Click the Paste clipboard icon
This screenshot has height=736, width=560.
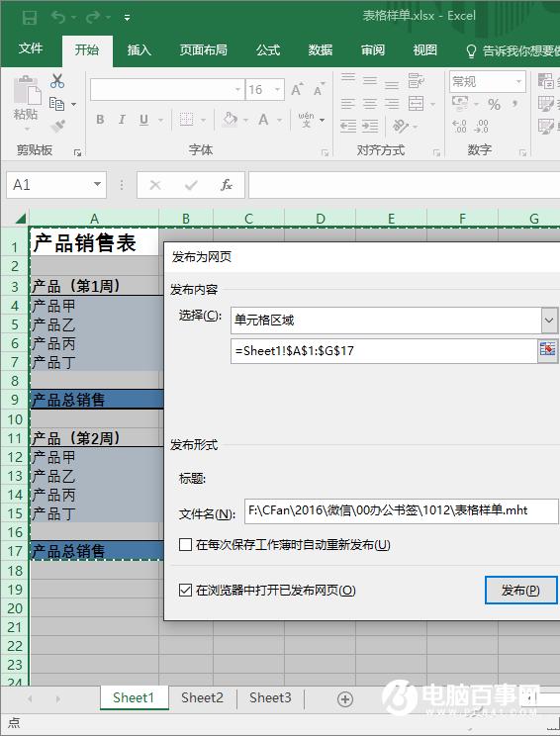(26, 90)
